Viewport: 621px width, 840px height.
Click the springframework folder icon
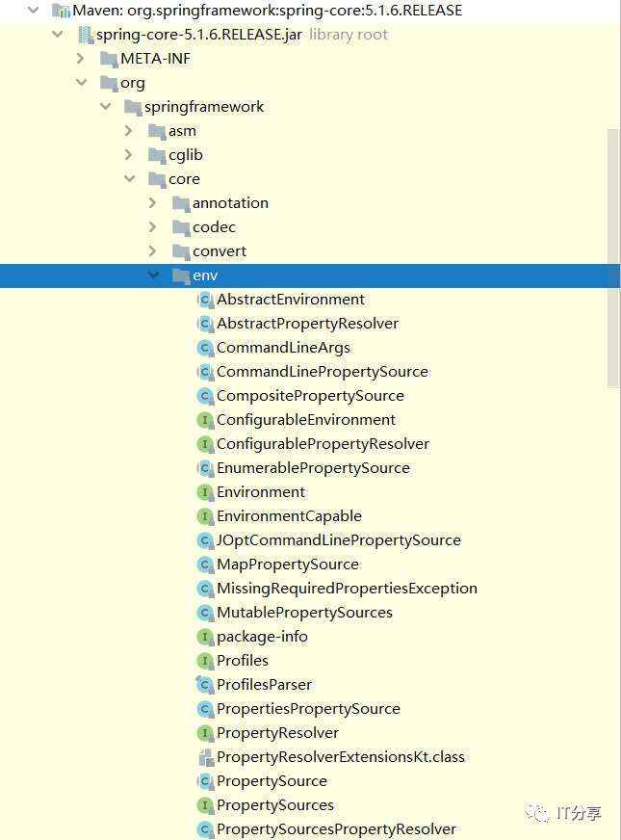click(133, 107)
